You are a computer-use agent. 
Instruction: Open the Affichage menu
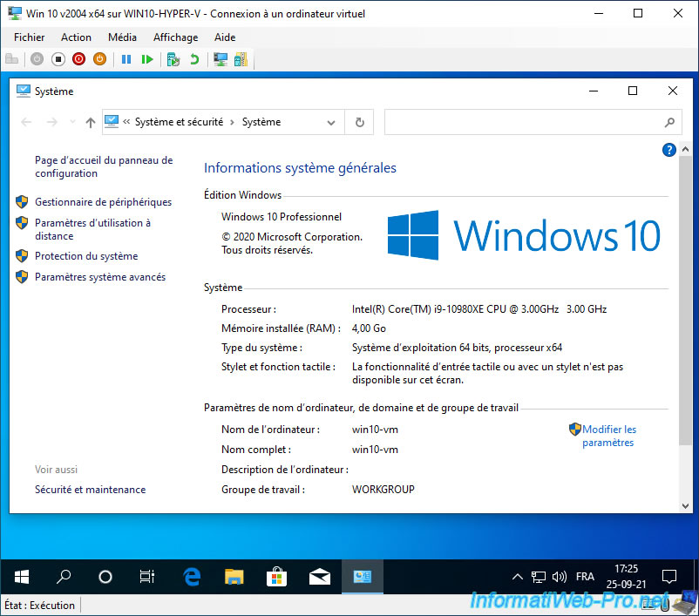tap(175, 37)
